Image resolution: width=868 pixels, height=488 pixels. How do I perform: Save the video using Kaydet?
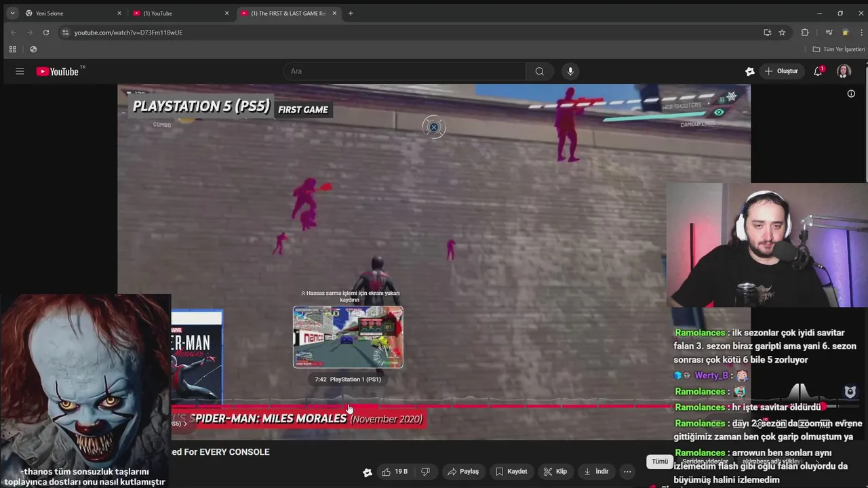tap(511, 472)
